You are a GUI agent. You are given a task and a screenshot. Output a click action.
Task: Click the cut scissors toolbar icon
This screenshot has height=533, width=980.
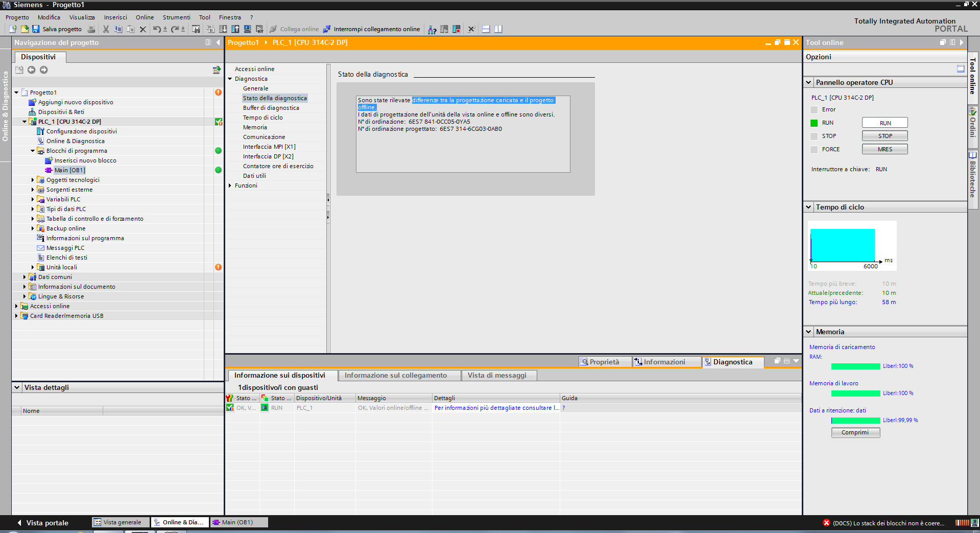[106, 29]
